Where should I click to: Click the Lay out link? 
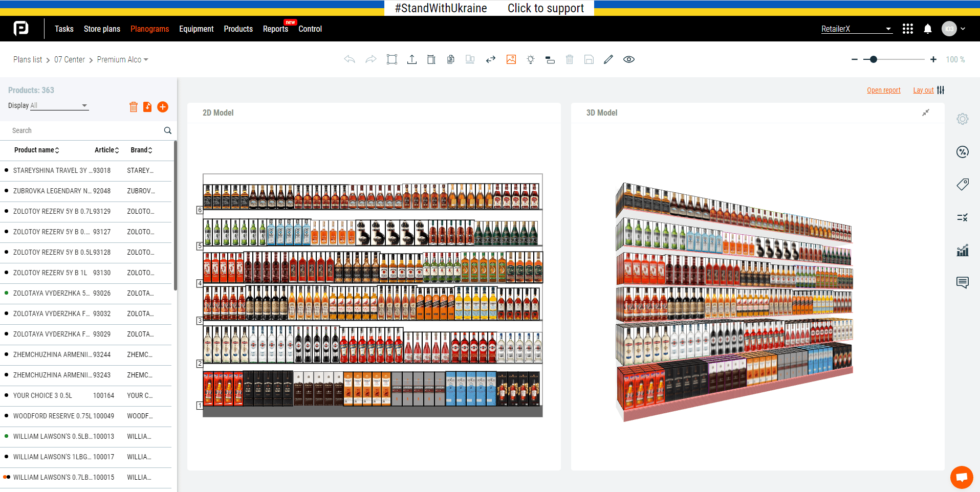tap(924, 91)
